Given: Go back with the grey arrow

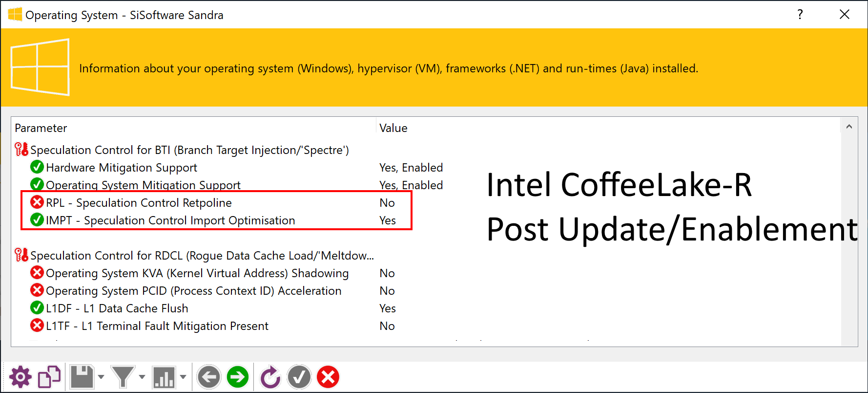Looking at the screenshot, I should (209, 377).
